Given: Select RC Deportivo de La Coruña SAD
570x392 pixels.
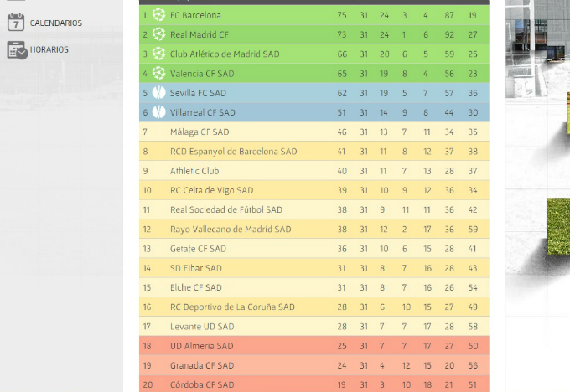Looking at the screenshot, I should [232, 307].
